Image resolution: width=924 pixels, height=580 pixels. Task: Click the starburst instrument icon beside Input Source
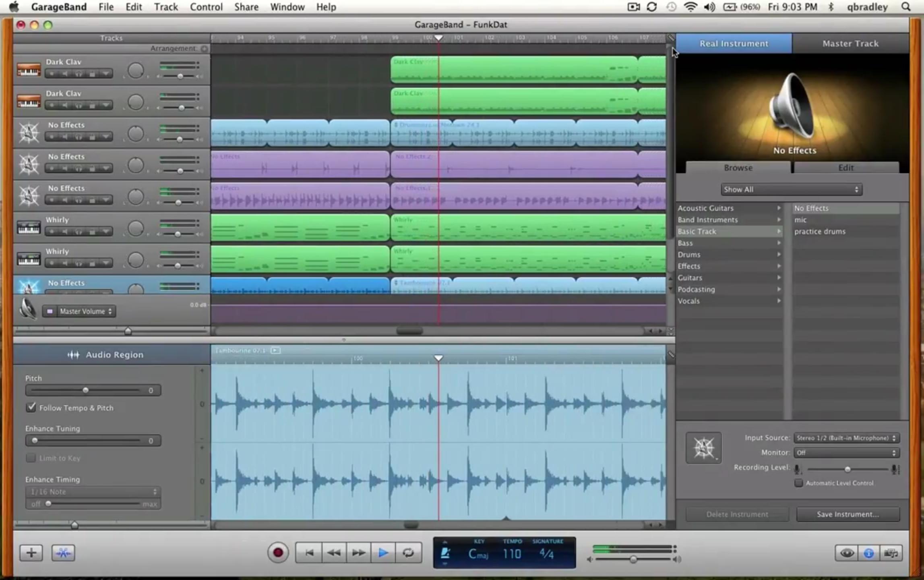pos(703,447)
